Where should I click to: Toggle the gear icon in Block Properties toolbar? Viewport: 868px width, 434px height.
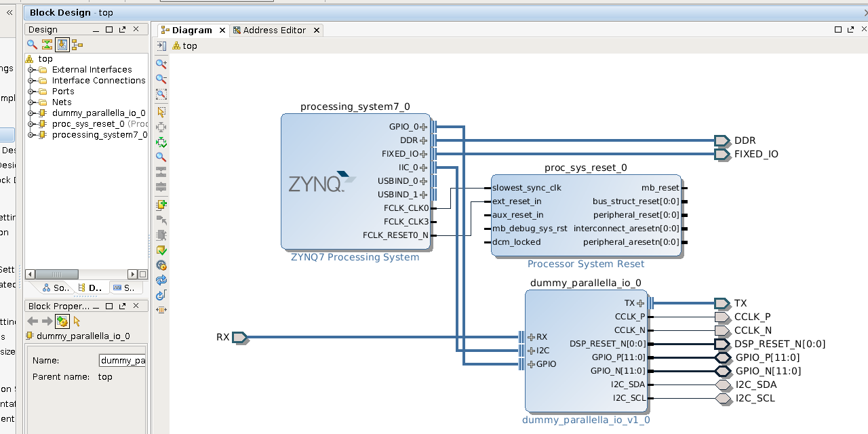click(x=62, y=321)
